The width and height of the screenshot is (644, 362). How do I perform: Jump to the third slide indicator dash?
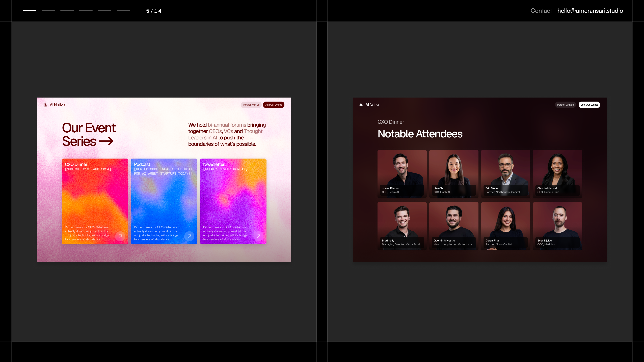67,11
